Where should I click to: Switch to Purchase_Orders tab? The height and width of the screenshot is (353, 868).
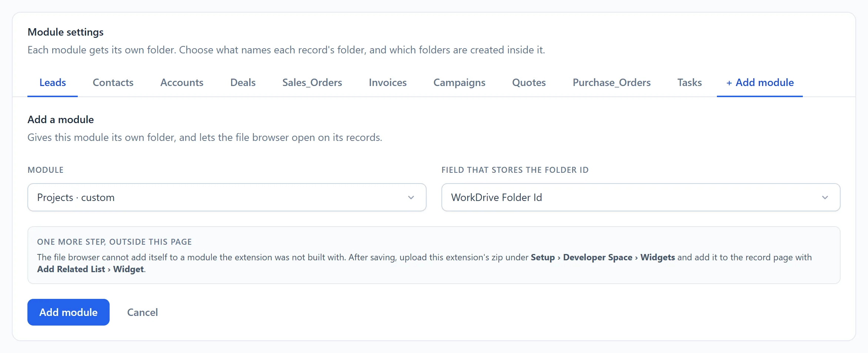pyautogui.click(x=612, y=83)
